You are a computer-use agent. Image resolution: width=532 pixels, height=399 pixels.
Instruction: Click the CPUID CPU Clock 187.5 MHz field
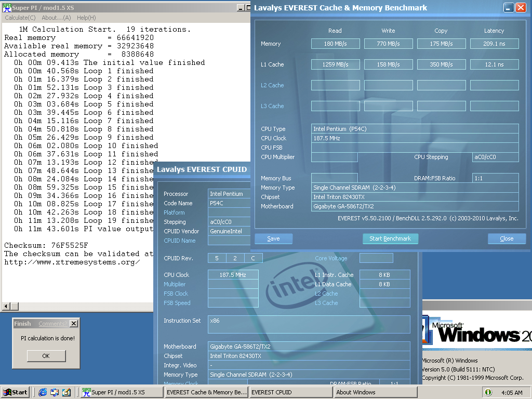233,275
